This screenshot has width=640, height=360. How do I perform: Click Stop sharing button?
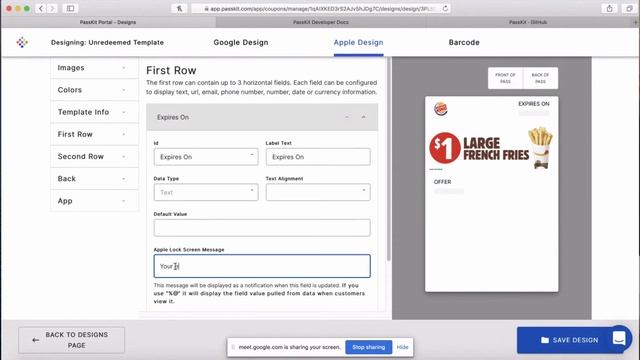coord(369,347)
